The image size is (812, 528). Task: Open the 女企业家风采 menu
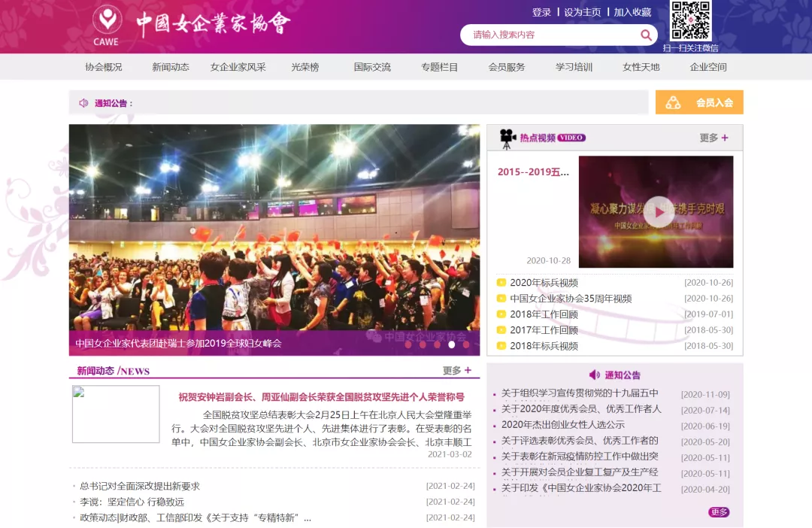click(x=238, y=67)
